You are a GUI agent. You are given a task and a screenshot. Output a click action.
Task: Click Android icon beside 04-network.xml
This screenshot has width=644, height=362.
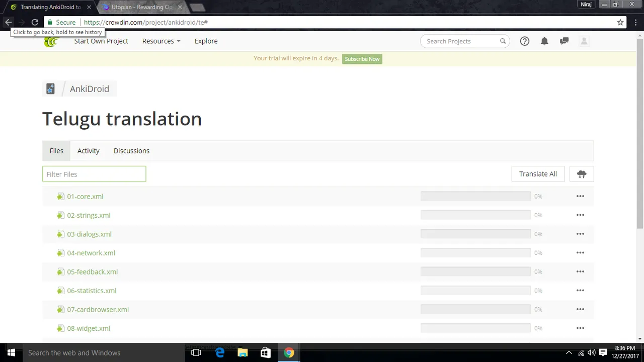[x=60, y=253]
